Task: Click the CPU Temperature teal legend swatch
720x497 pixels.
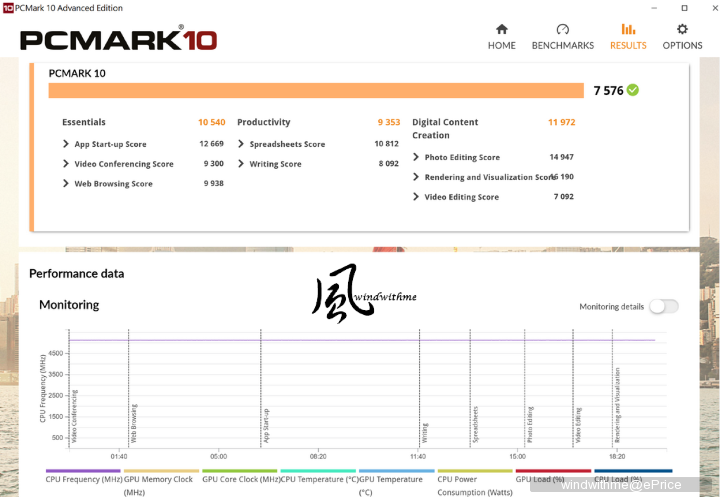Action: point(318,471)
